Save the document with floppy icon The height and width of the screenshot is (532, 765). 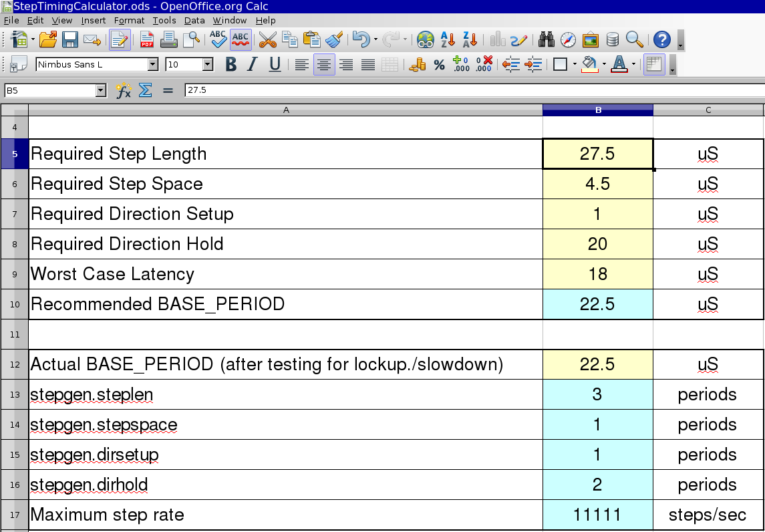click(69, 39)
